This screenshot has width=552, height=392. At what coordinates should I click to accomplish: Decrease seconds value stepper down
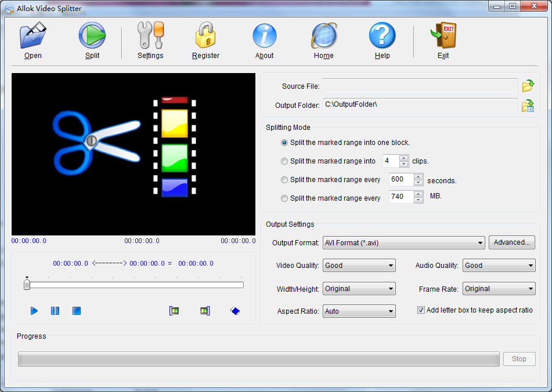418,182
